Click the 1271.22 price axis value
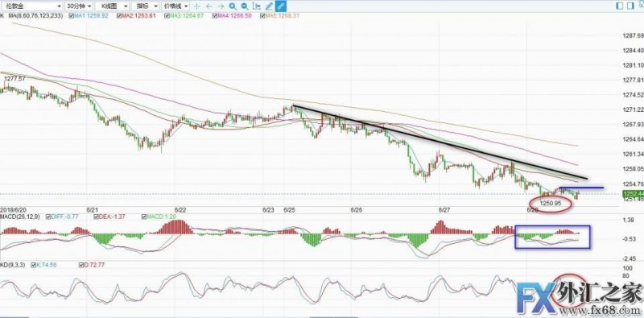The height and width of the screenshot is (318, 644). [x=634, y=109]
